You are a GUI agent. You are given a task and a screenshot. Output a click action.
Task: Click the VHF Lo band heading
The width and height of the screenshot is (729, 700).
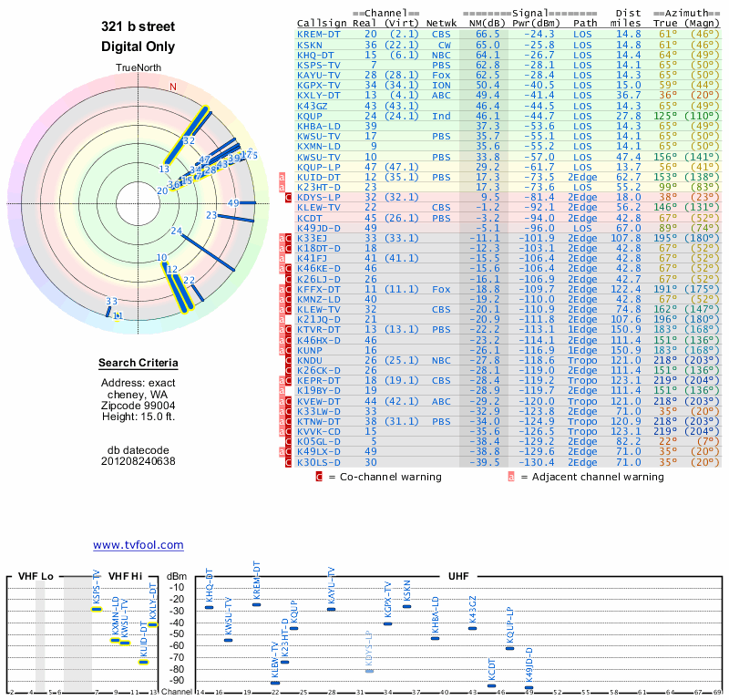pyautogui.click(x=36, y=576)
